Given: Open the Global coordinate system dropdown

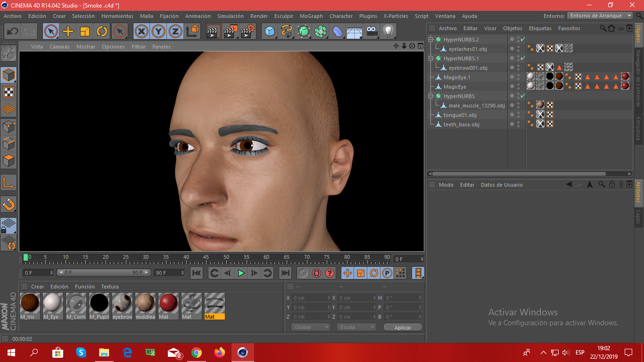Looking at the screenshot, I should (311, 327).
